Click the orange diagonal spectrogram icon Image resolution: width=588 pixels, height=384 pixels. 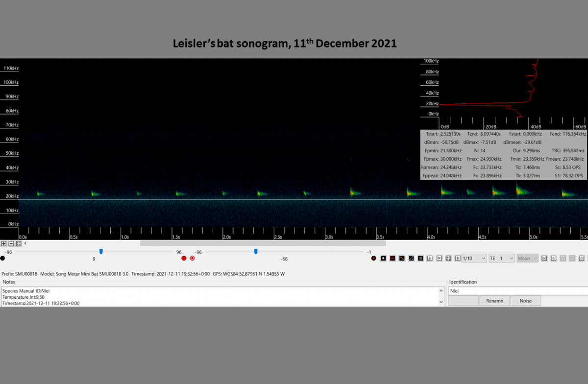coord(402,258)
